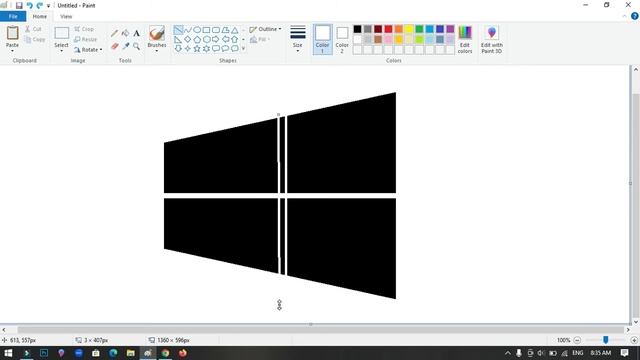
Task: Switch to the Home tab
Action: pyautogui.click(x=40, y=16)
